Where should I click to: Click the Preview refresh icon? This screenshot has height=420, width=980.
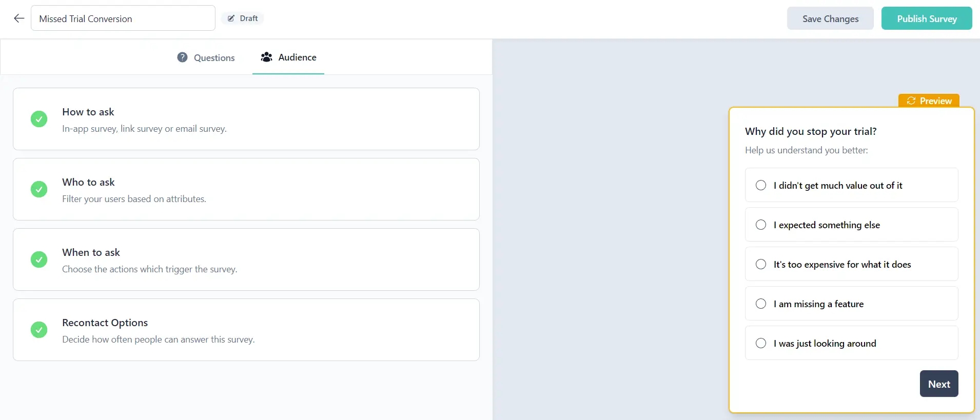pyautogui.click(x=911, y=101)
